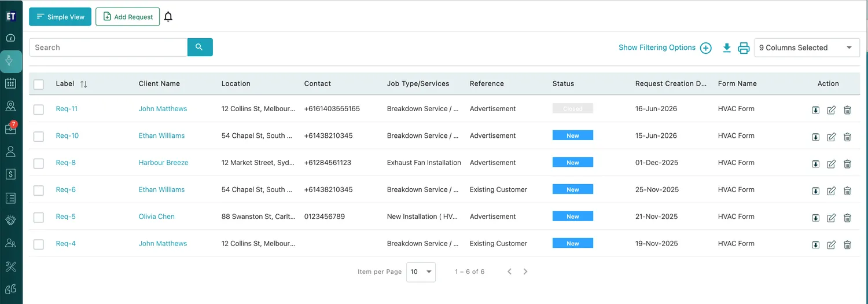Click the Search input field
Viewport: 868px width, 304px height.
(108, 47)
